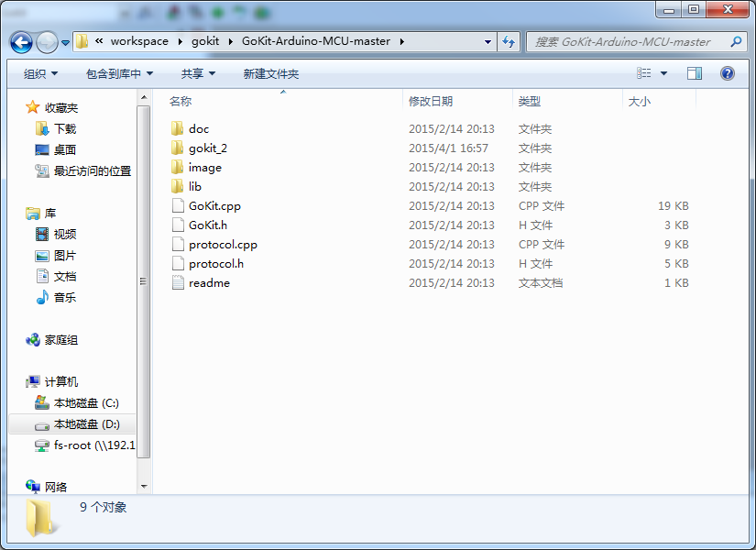Viewport: 756px width, 550px height.
Task: Sort by the 修改日期 column header
Action: pos(457,102)
